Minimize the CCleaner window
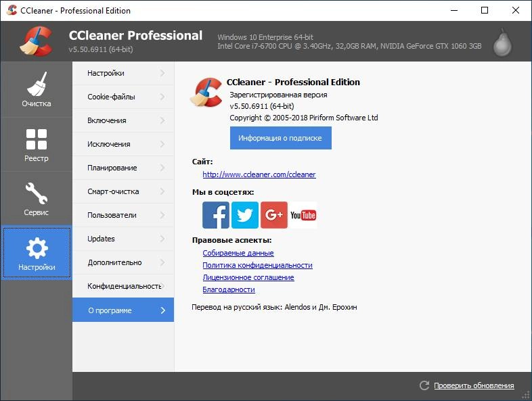532x401 pixels. pyautogui.click(x=454, y=10)
